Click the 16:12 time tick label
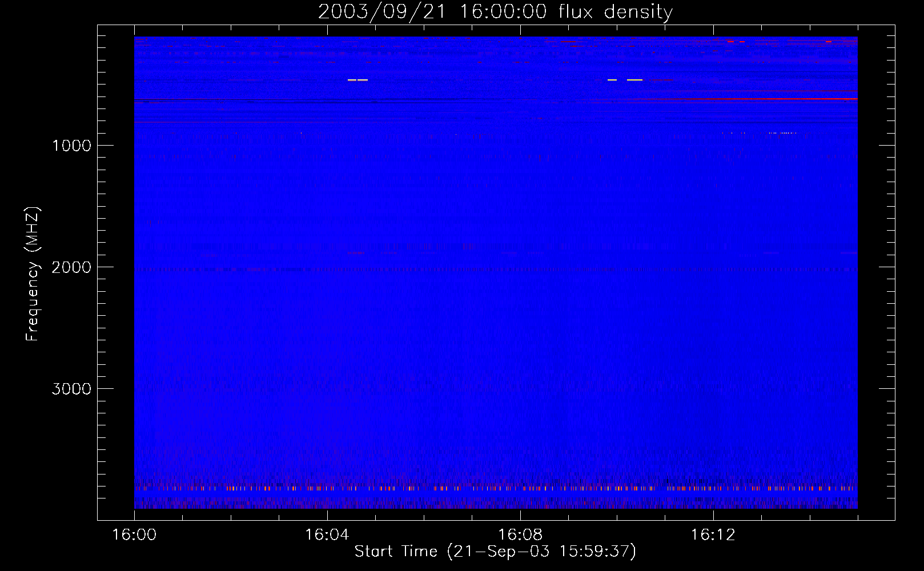The width and height of the screenshot is (924, 571). tap(713, 535)
